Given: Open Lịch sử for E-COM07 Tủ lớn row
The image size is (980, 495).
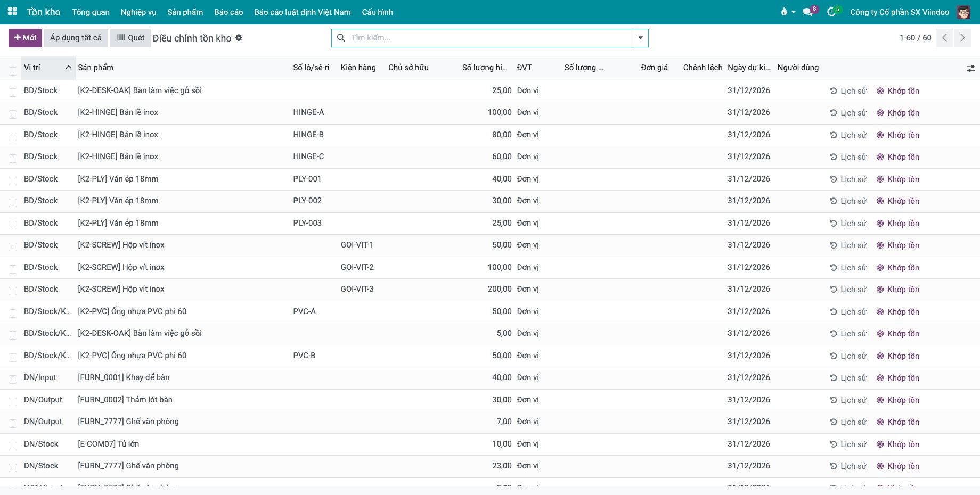Looking at the screenshot, I should [848, 444].
